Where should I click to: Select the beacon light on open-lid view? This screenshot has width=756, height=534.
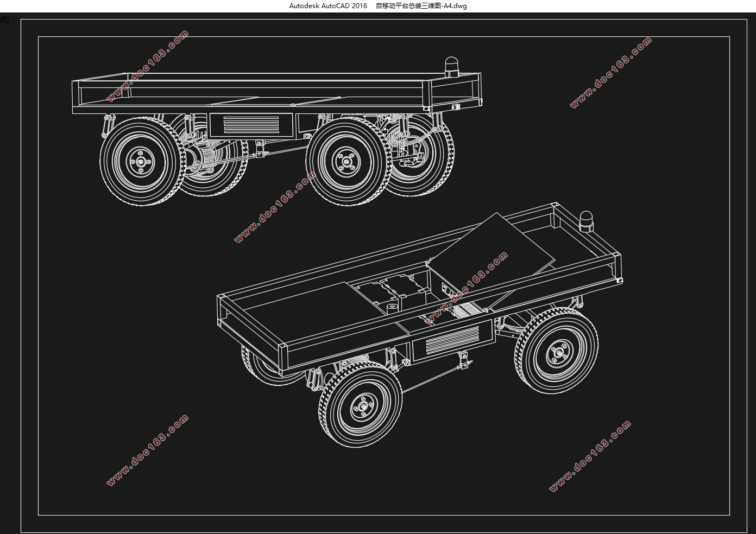tap(586, 221)
